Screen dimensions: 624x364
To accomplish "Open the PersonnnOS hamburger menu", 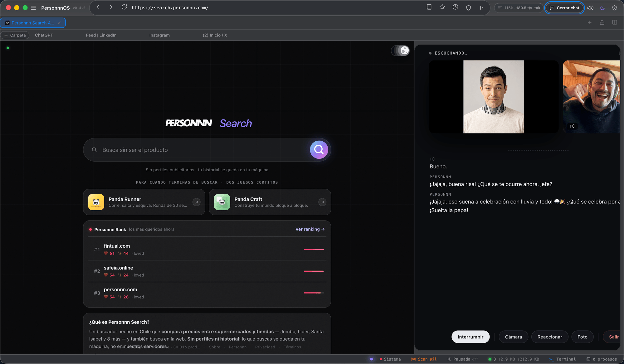I will pyautogui.click(x=33, y=8).
